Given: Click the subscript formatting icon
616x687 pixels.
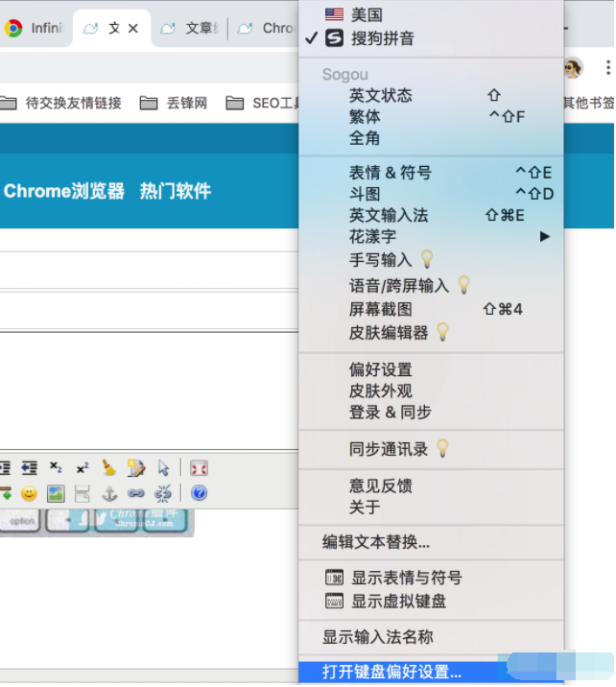Looking at the screenshot, I should [56, 468].
